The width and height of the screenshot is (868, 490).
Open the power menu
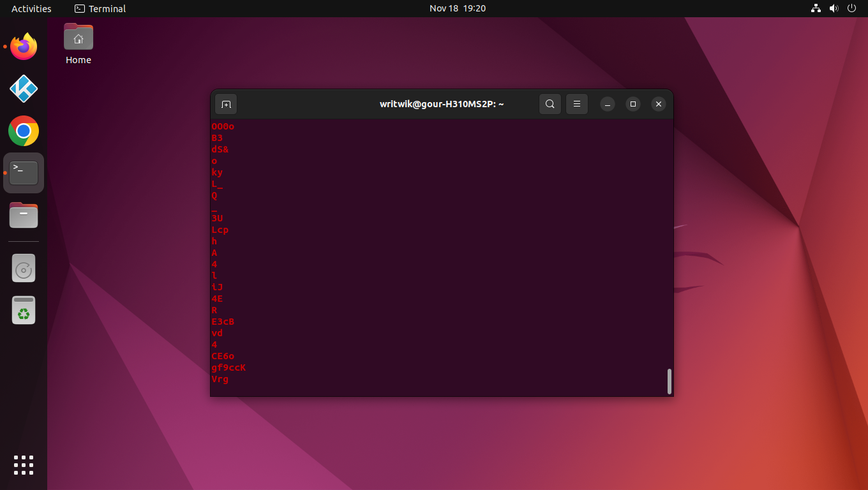click(x=851, y=8)
